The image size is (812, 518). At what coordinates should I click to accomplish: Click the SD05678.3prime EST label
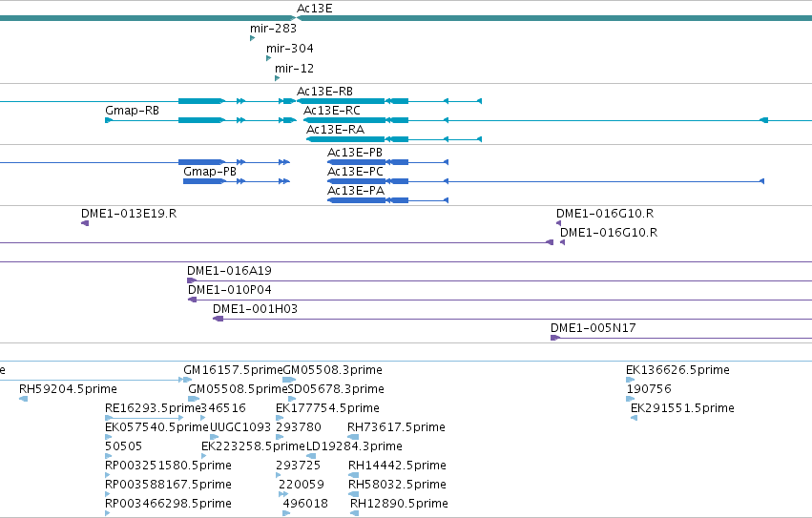336,389
